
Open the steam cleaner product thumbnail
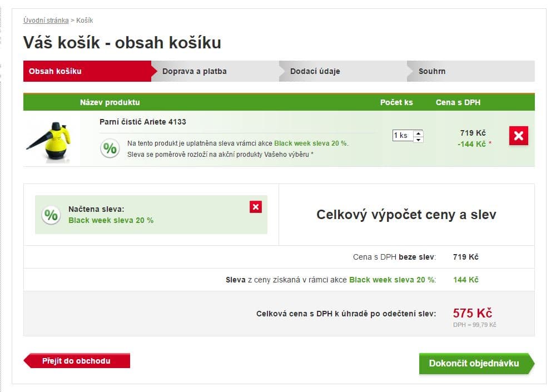tap(49, 141)
